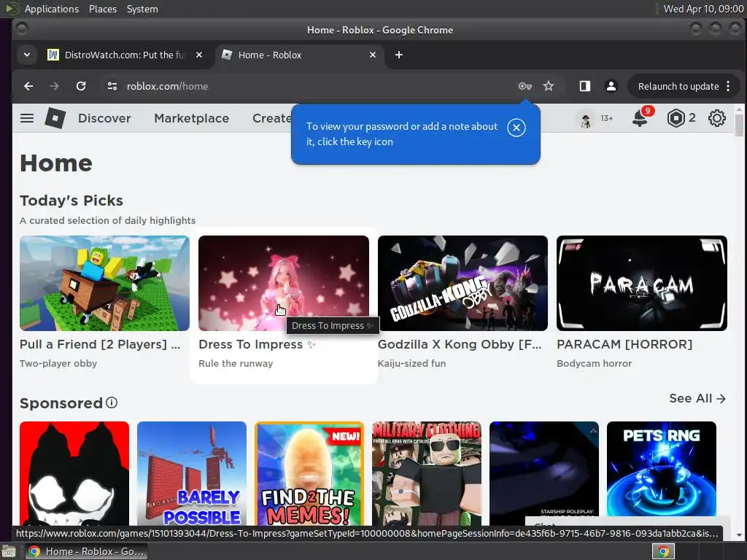The width and height of the screenshot is (747, 560).
Task: Go back to the previous page
Action: 28,86
